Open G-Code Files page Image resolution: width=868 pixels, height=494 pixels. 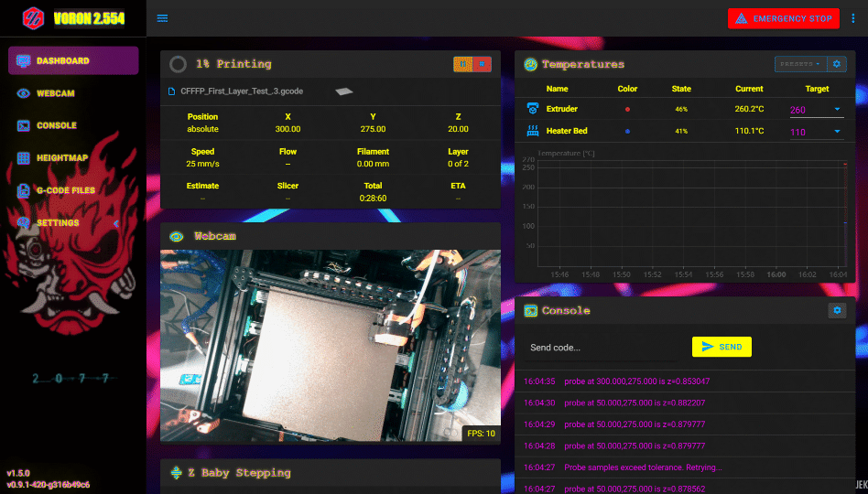click(x=73, y=190)
